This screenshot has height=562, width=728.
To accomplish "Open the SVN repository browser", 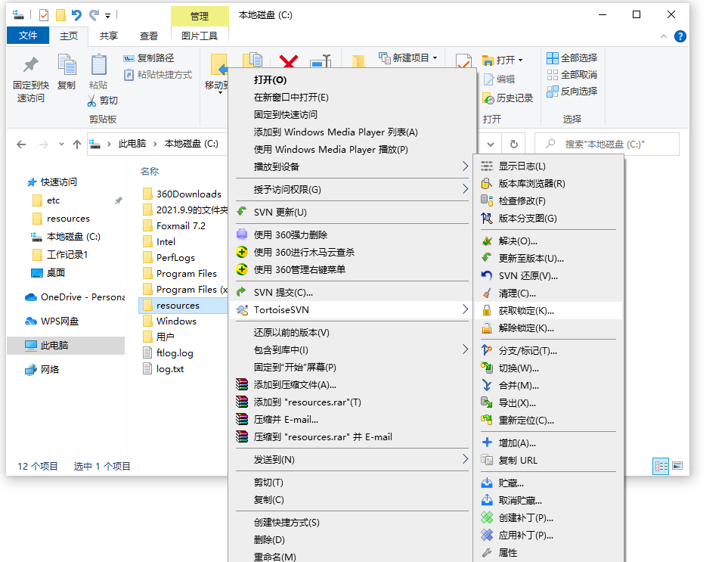I will (x=531, y=184).
